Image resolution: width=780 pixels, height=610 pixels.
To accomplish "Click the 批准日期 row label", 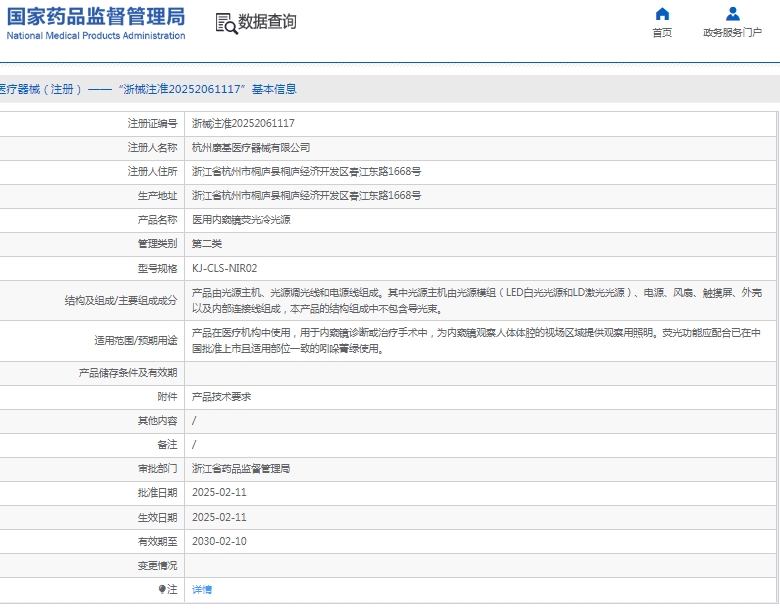I will (x=157, y=493).
